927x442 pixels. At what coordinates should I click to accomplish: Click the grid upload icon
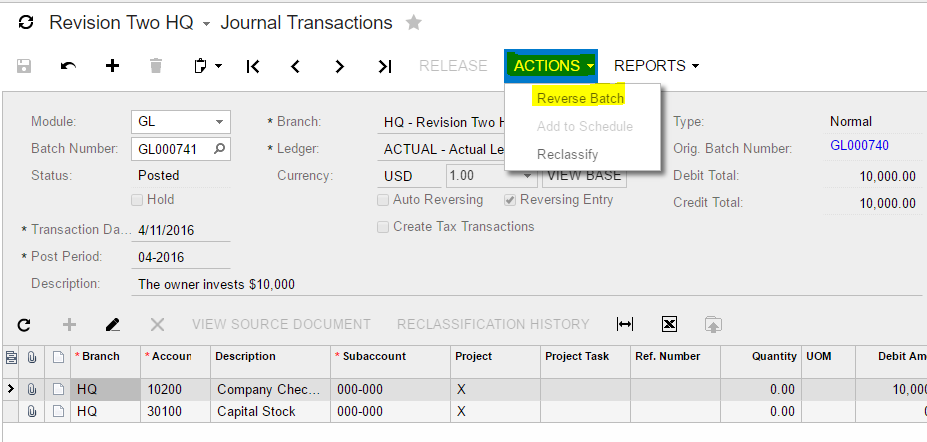click(x=714, y=324)
